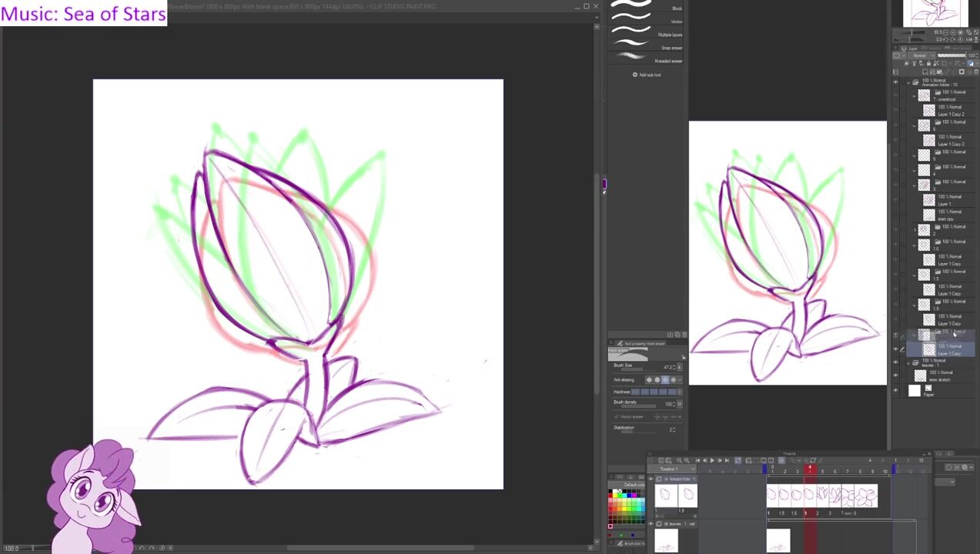The height and width of the screenshot is (554, 980).
Task: Click Add sub tool button
Action: [647, 75]
